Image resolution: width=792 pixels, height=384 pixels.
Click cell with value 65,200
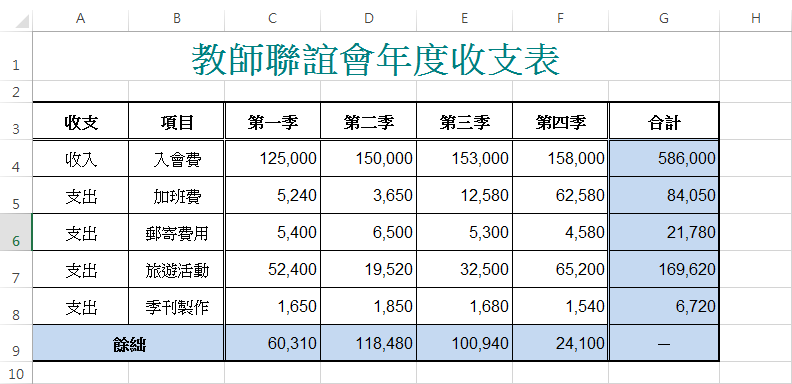[x=561, y=269]
